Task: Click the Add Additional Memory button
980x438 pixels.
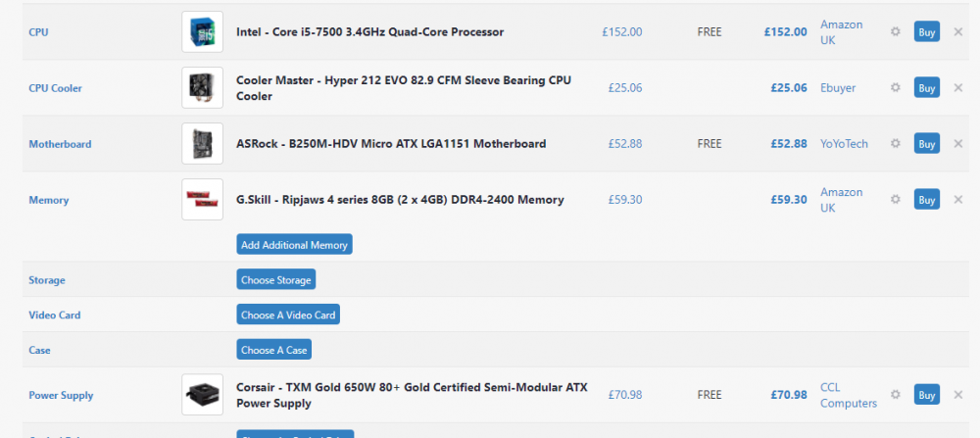Action: click(x=294, y=244)
